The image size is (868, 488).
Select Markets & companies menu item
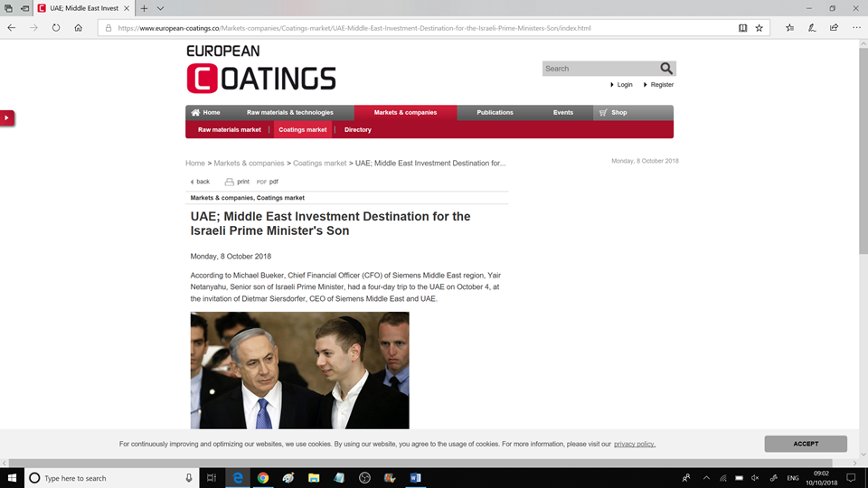pyautogui.click(x=405, y=112)
